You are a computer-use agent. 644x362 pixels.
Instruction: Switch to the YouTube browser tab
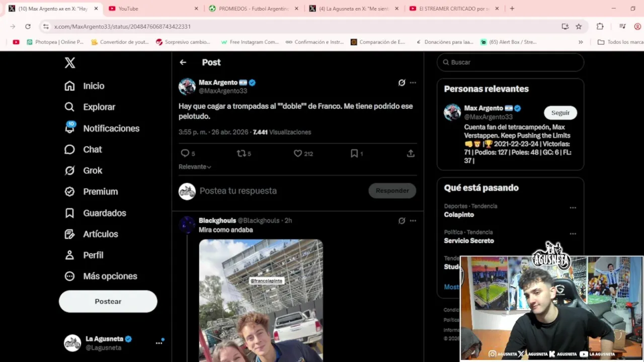[152, 9]
